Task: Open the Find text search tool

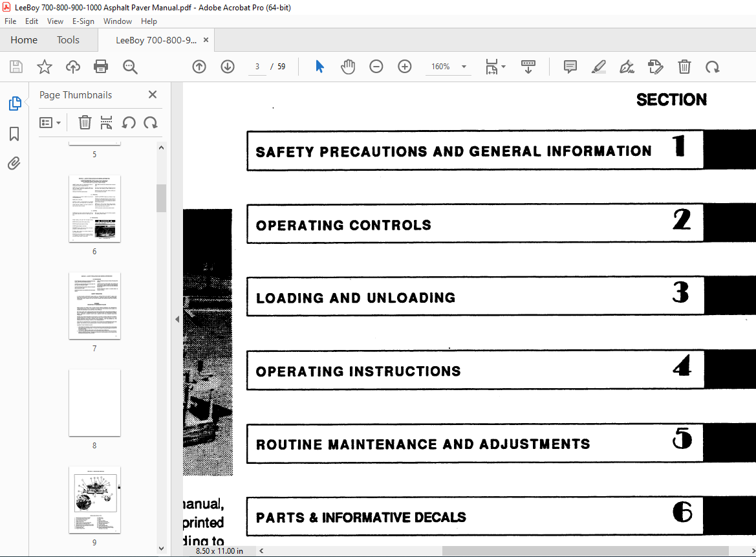Action: click(130, 67)
